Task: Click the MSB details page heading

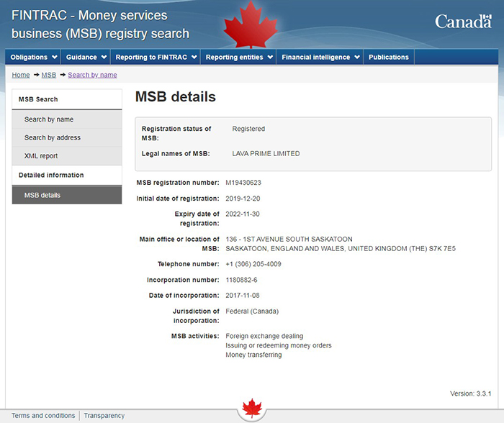Action: click(x=176, y=96)
